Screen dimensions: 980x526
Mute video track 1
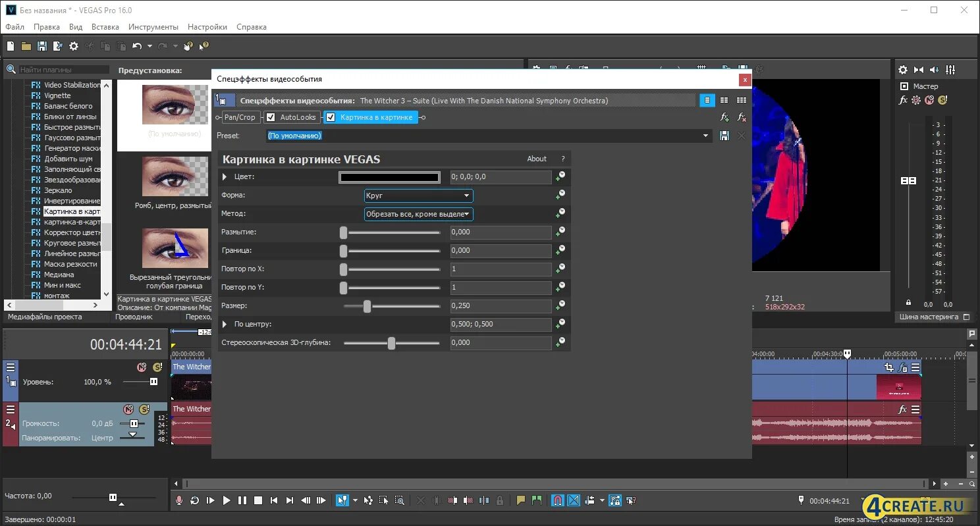point(142,367)
